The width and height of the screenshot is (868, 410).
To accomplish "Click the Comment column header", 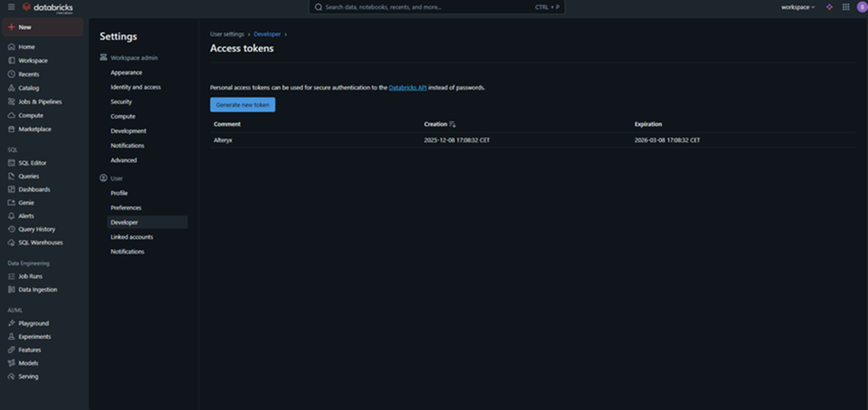I will [227, 124].
